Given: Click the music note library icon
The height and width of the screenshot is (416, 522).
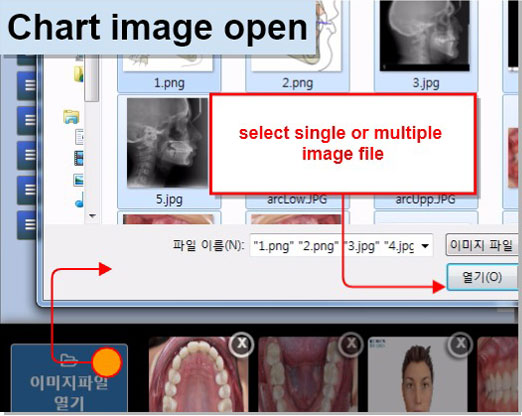Looking at the screenshot, I should pos(80,201).
